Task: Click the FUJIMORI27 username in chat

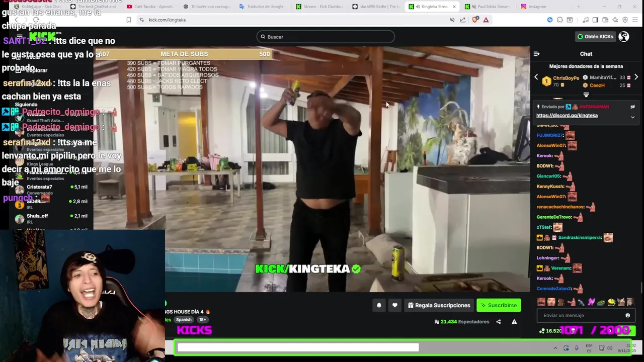Action: pyautogui.click(x=549, y=135)
